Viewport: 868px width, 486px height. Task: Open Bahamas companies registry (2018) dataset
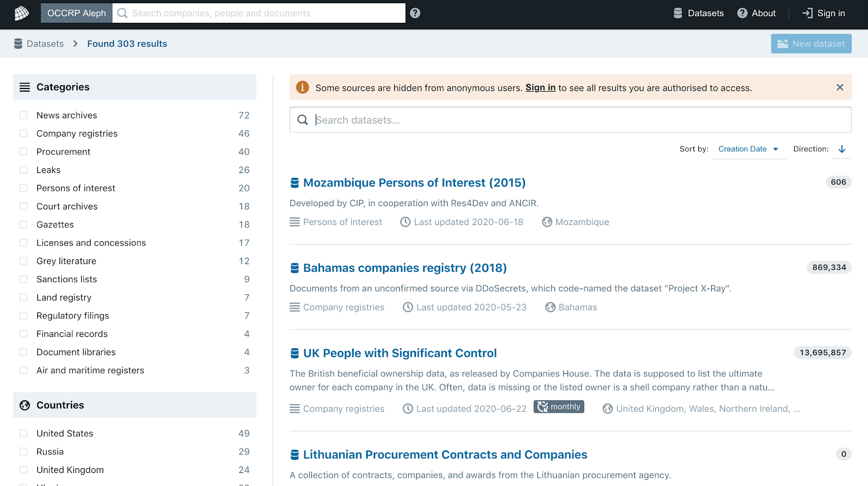coord(405,268)
